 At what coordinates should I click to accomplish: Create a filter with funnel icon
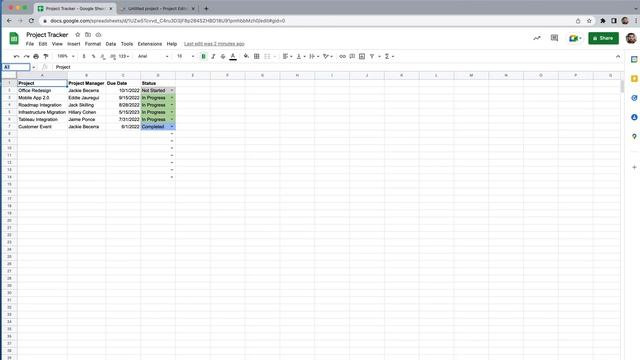[372, 56]
